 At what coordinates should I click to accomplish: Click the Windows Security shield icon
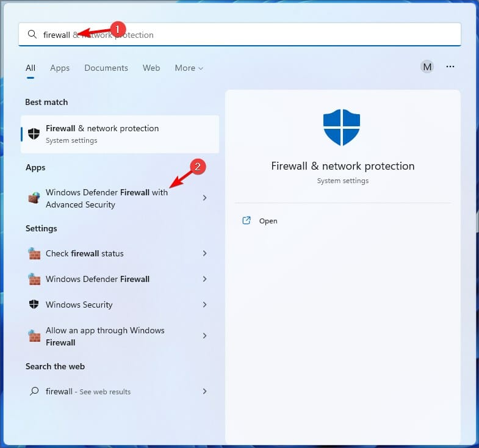coord(34,305)
